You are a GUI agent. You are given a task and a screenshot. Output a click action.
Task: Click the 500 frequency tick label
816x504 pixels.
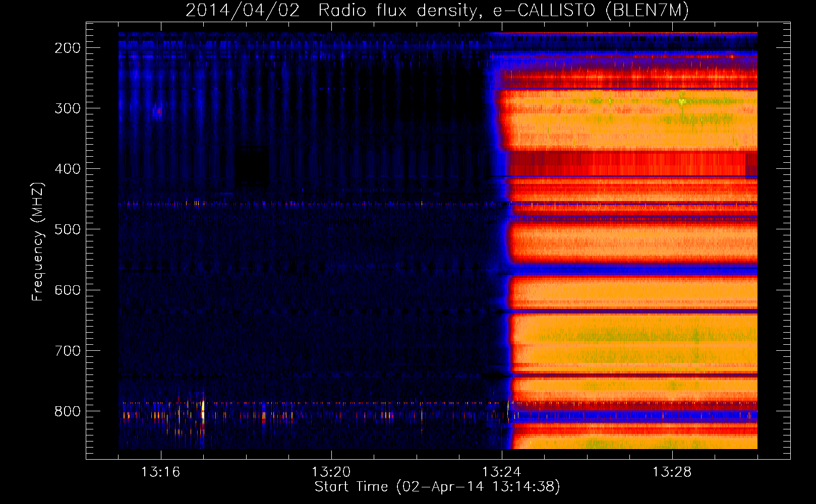click(x=68, y=229)
